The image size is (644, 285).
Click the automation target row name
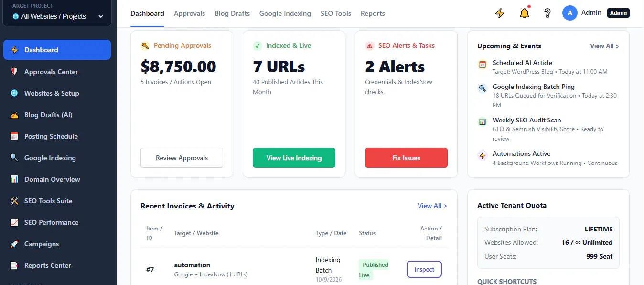tap(192, 265)
